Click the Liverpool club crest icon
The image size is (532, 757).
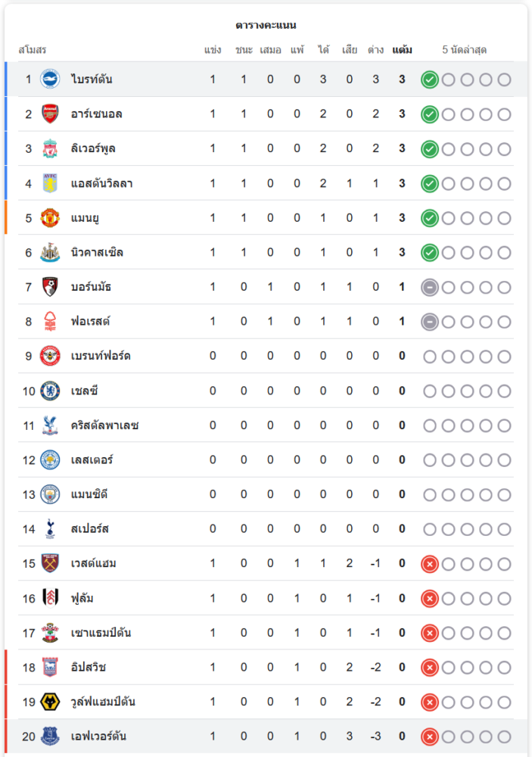click(x=50, y=148)
